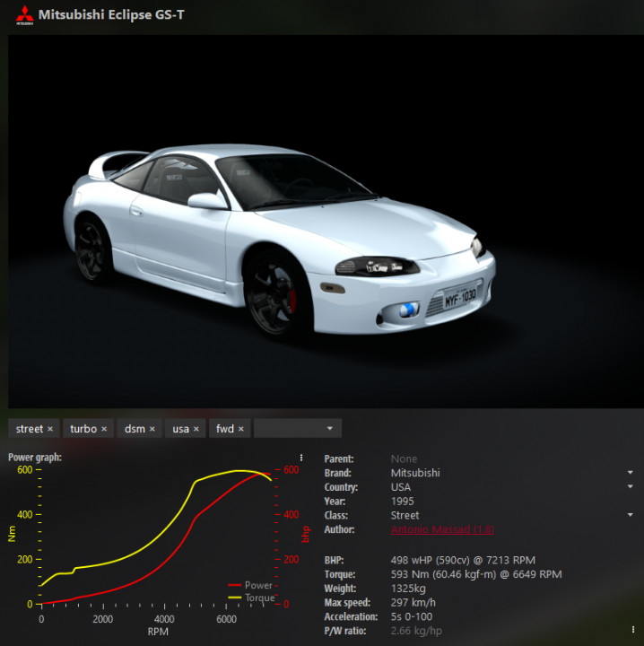Click the turbo tag label

click(x=83, y=429)
